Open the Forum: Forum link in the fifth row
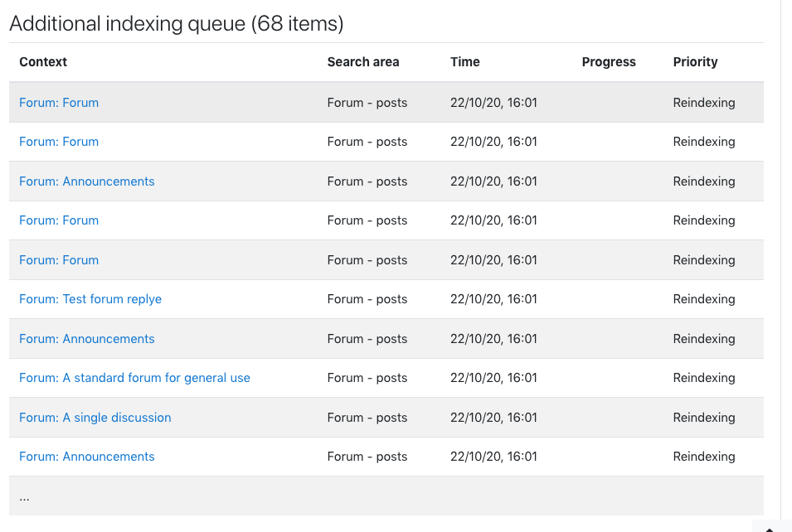Viewport: 792px width, 532px height. click(59, 260)
